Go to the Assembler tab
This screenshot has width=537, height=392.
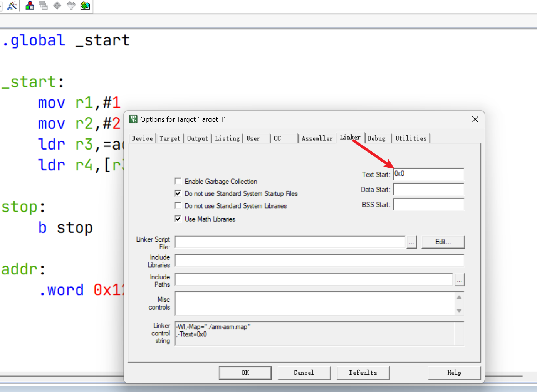[x=317, y=138]
